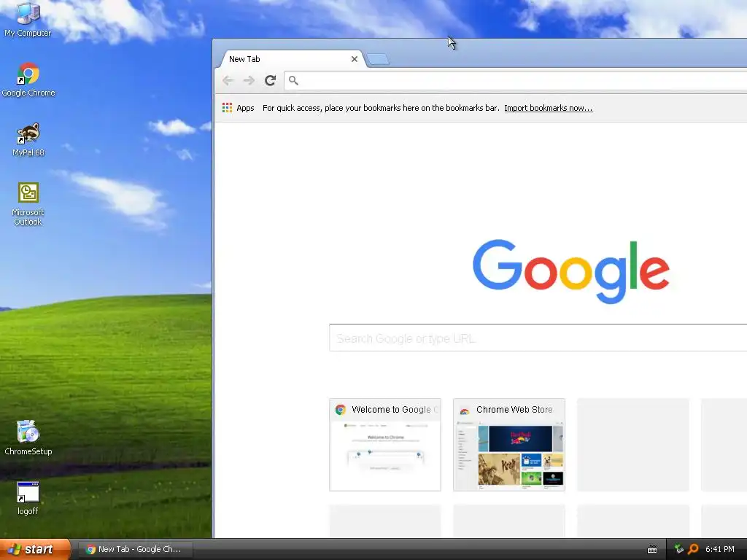This screenshot has width=747, height=560.
Task: Select Google Chrome desktop shortcut
Action: click(28, 79)
